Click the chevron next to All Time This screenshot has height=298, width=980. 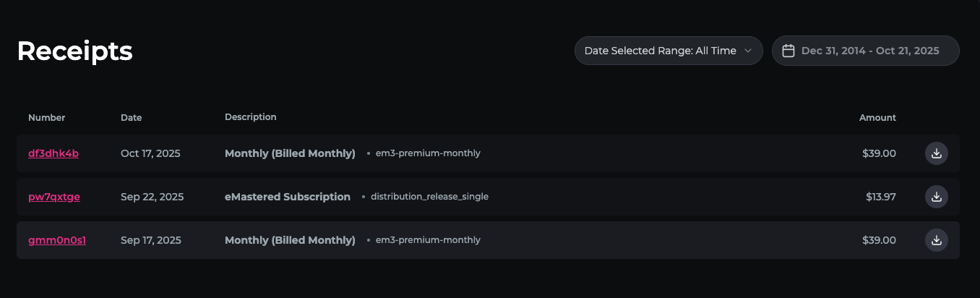[748, 51]
